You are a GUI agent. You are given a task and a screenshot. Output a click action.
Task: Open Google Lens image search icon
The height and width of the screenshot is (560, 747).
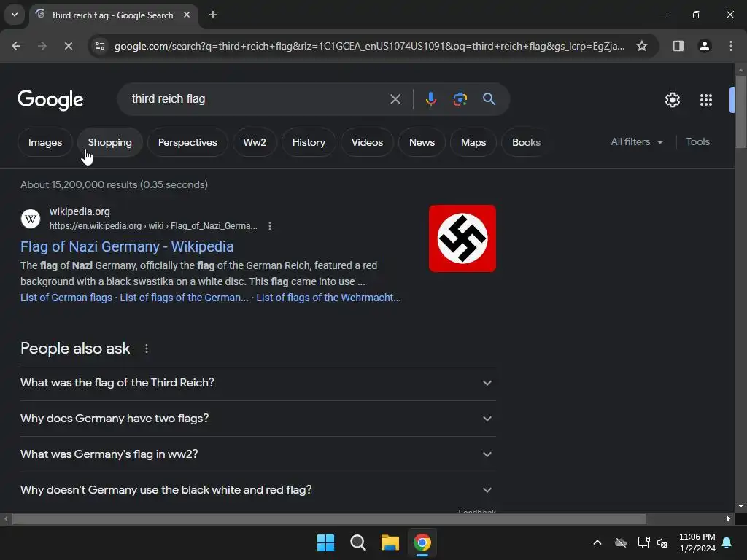(460, 99)
